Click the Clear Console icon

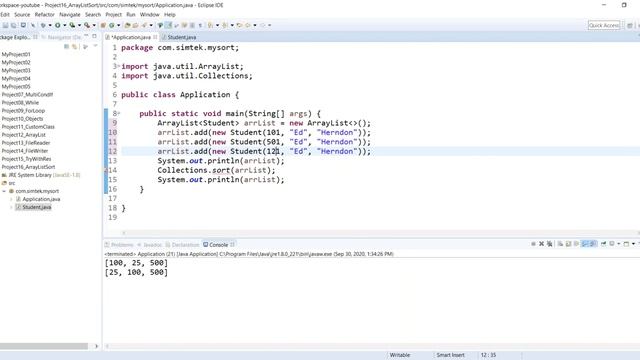click(x=560, y=244)
